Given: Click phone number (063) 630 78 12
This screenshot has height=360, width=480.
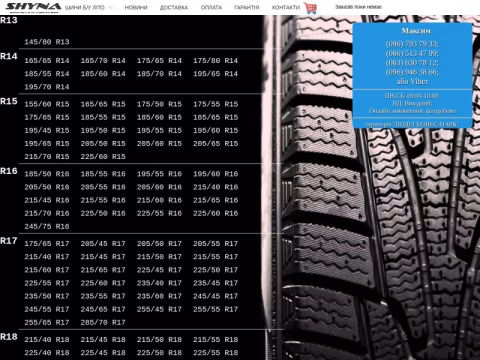Looking at the screenshot, I should 412,63.
